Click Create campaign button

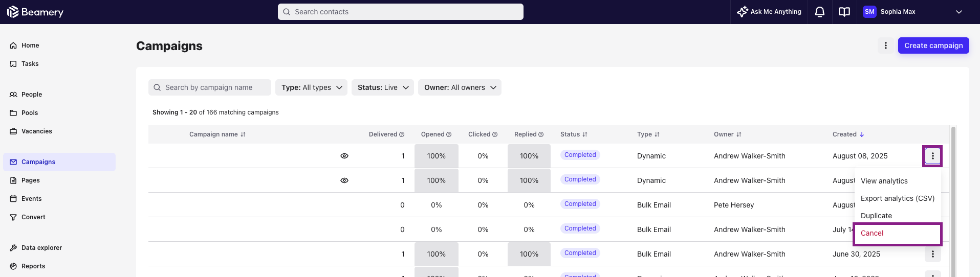933,45
